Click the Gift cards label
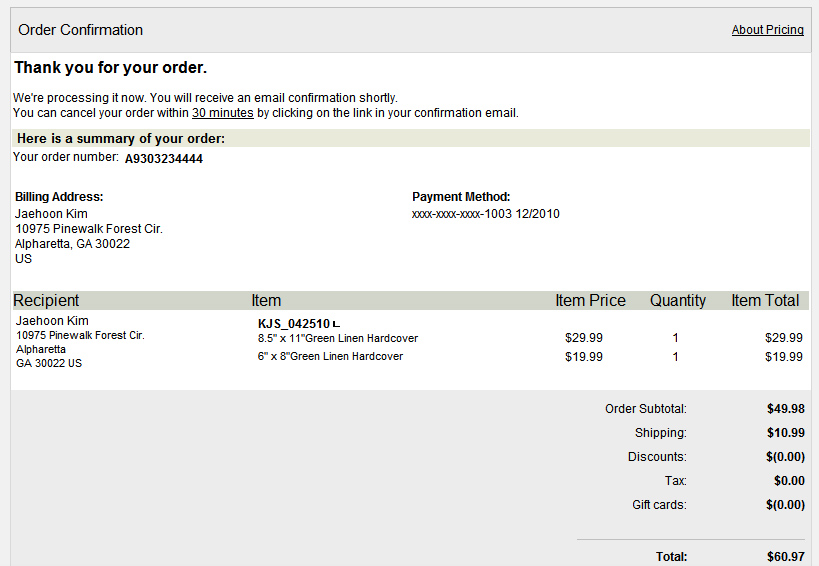This screenshot has height=566, width=819. tap(659, 505)
